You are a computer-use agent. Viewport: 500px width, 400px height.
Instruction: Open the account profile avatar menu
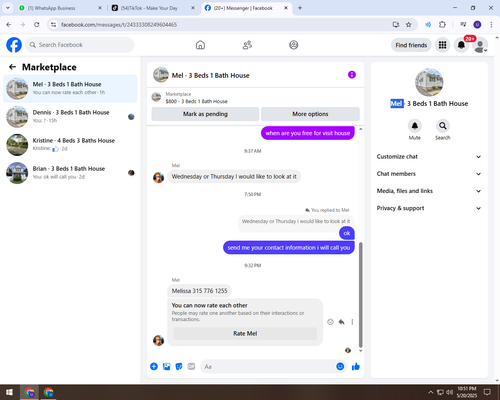point(480,45)
